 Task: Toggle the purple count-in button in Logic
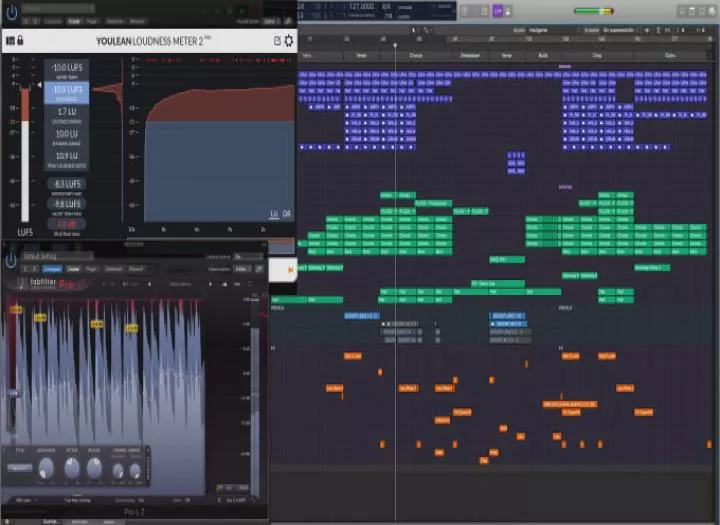pyautogui.click(x=497, y=11)
